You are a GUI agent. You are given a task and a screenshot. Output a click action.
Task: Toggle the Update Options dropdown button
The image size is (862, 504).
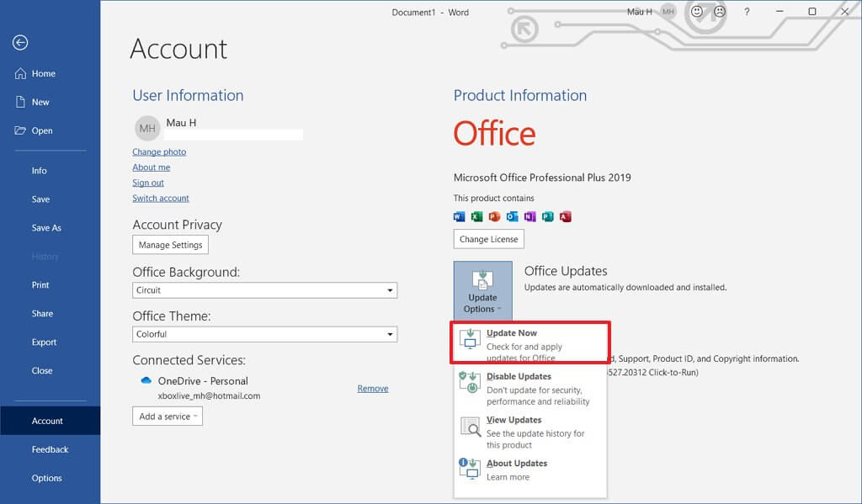pos(482,290)
